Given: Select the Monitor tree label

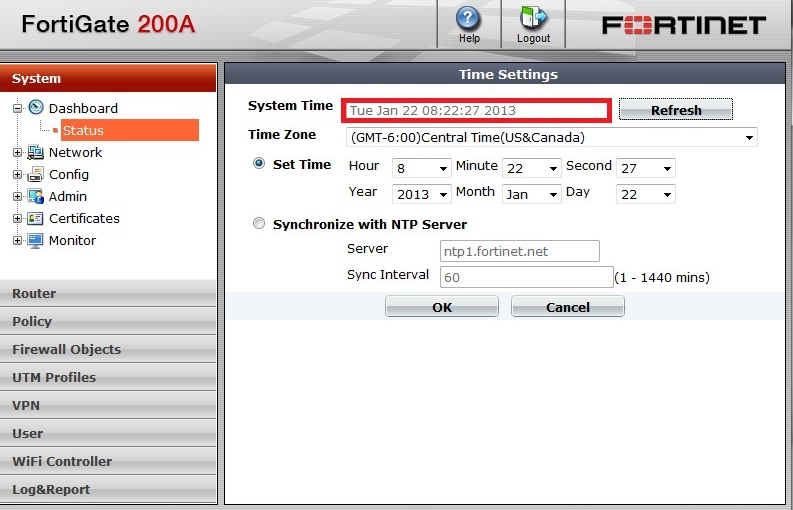Looking at the screenshot, I should 72,240.
